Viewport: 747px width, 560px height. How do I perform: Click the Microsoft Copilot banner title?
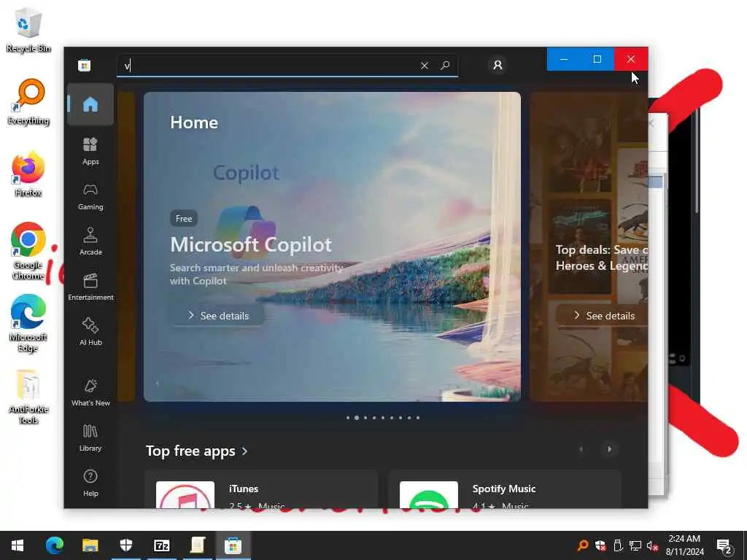(251, 245)
